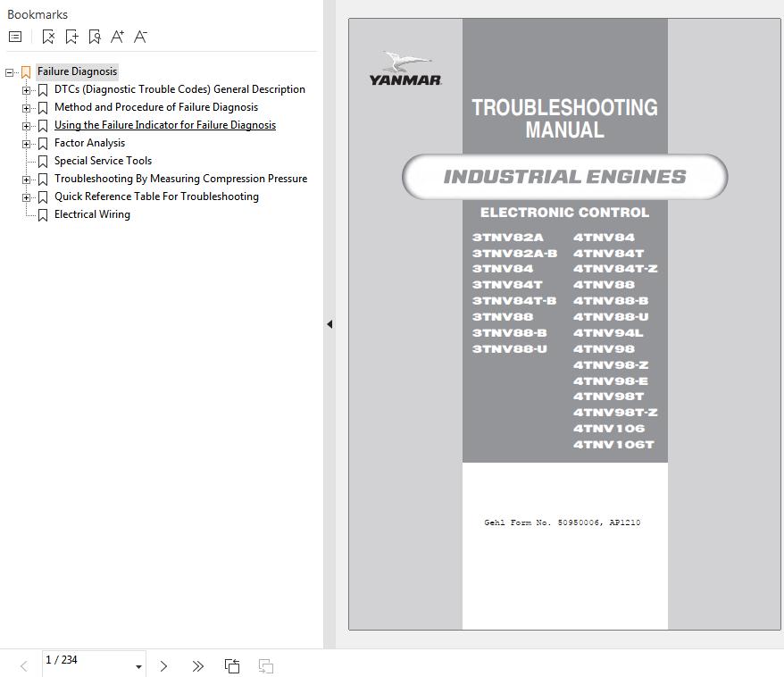Go to the Special Service Tools bookmark
Viewport: 784px width, 677px height.
coord(103,161)
